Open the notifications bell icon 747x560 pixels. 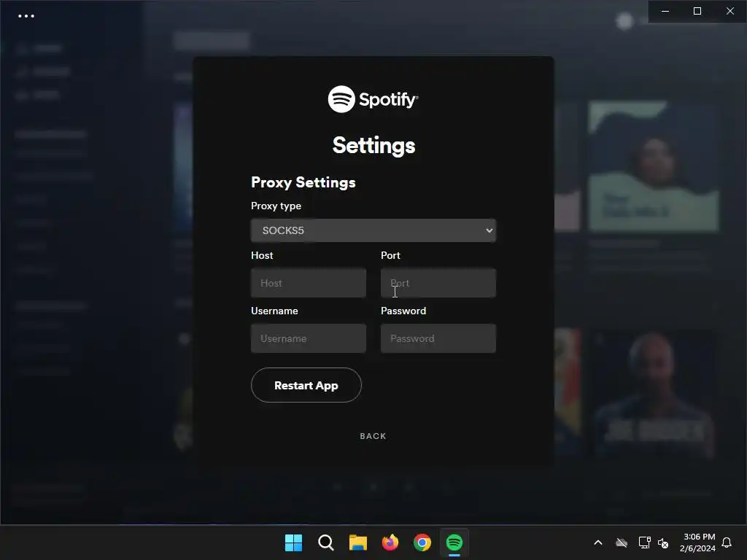[727, 542]
